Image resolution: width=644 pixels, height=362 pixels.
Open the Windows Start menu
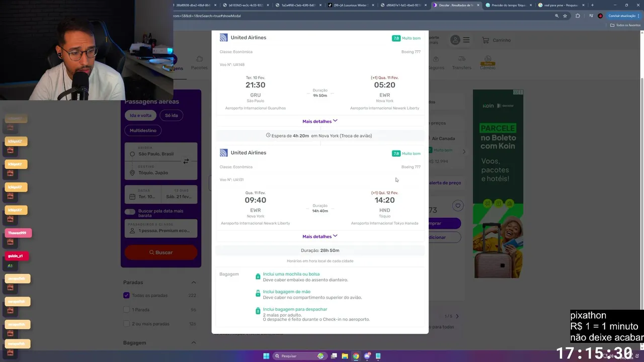266,356
